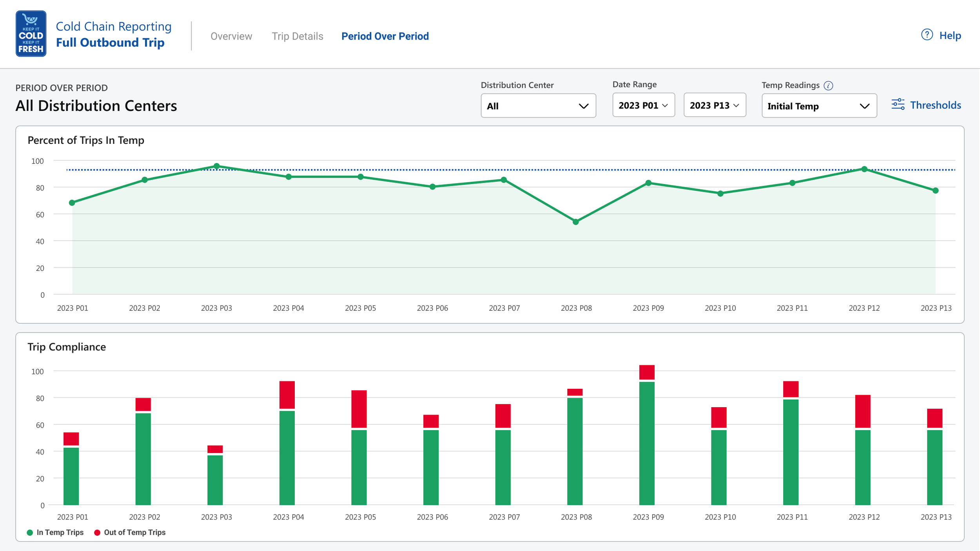Click the 2023 P01 line chart point
The image size is (980, 551).
[72, 203]
